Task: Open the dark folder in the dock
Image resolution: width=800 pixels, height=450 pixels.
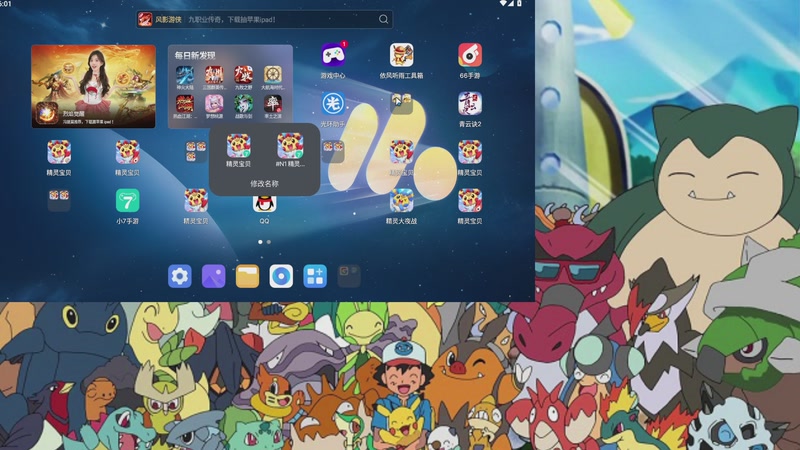Action: 349,276
